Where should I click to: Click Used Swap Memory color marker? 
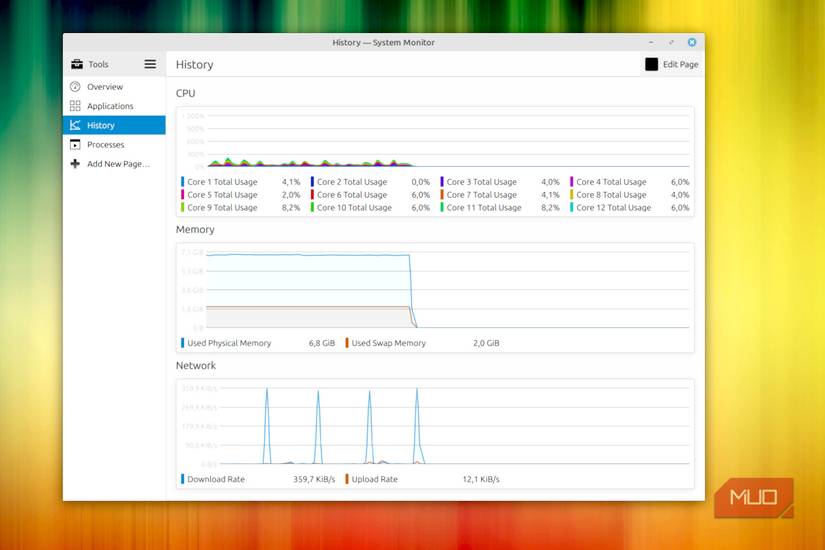pyautogui.click(x=347, y=343)
